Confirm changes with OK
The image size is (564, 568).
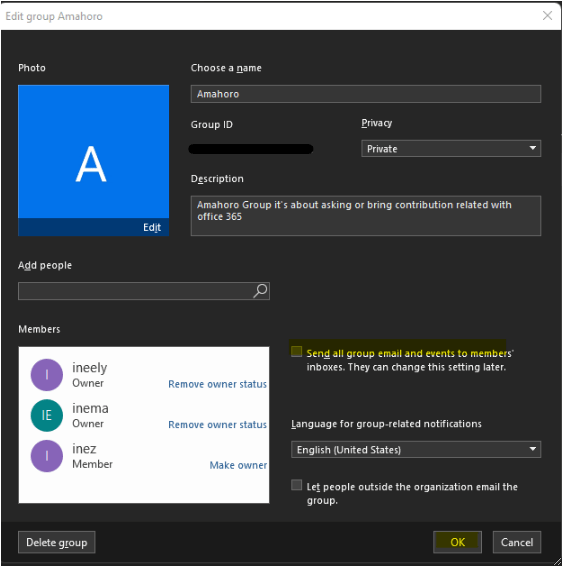click(458, 542)
